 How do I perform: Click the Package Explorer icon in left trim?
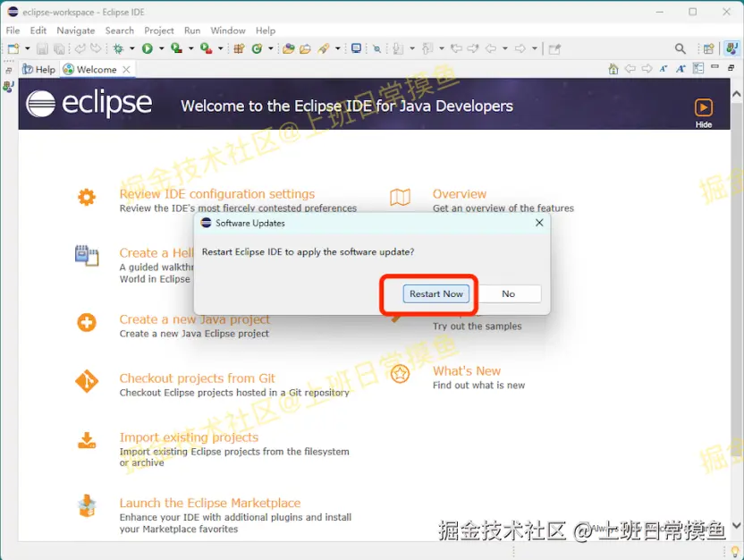[9, 87]
